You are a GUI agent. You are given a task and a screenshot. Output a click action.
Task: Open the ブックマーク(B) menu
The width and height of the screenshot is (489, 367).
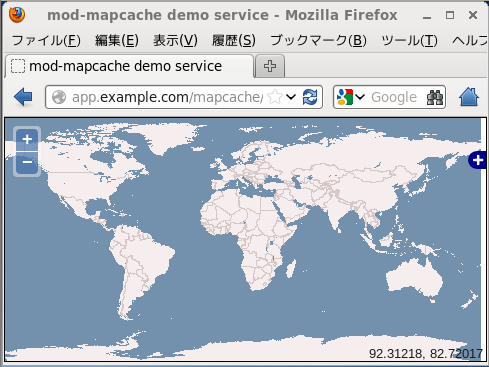319,41
